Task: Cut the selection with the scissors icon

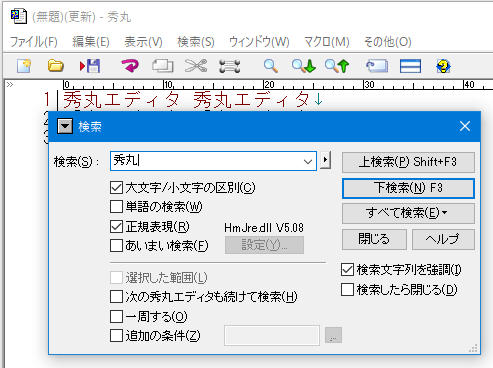Action: coord(196,66)
